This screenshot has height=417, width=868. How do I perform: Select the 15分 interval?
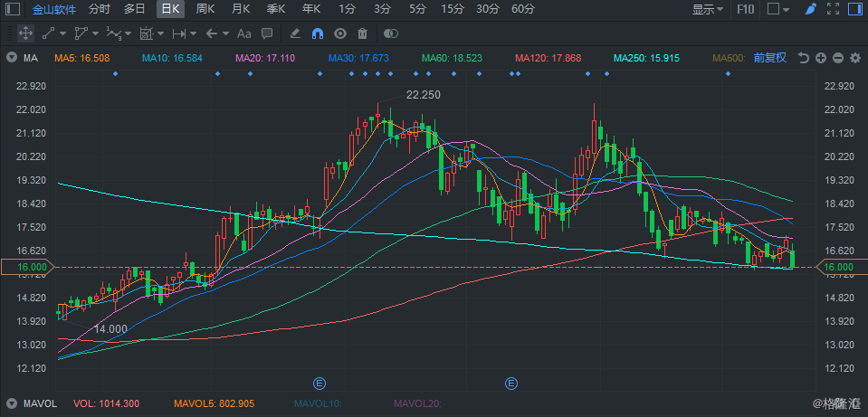453,9
